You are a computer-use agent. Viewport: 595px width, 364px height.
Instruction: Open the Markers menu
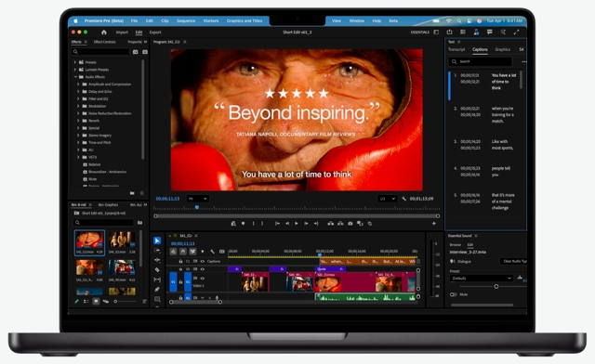(x=211, y=20)
